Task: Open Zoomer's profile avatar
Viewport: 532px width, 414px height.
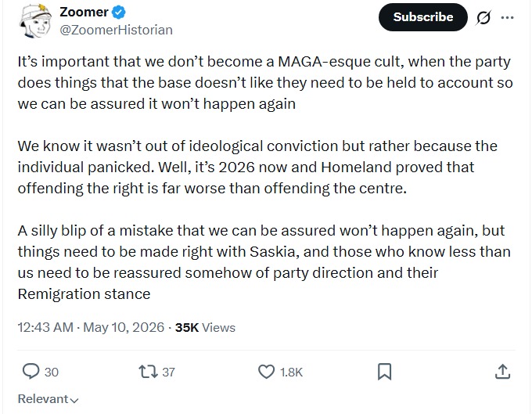Action: point(35,20)
